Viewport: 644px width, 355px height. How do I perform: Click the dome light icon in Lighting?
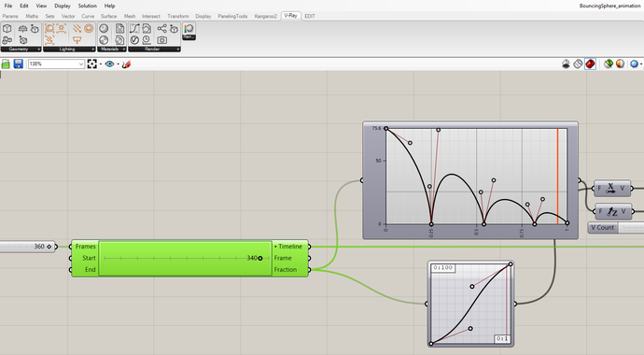pos(49,28)
